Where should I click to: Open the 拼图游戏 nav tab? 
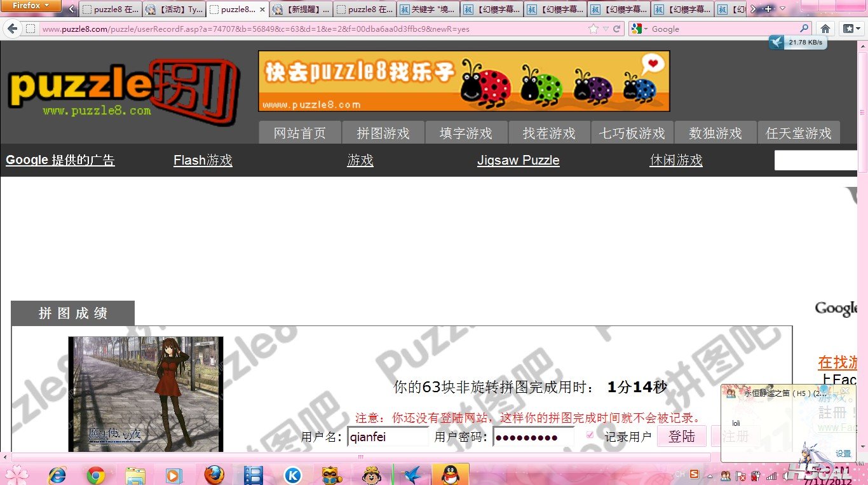(383, 133)
